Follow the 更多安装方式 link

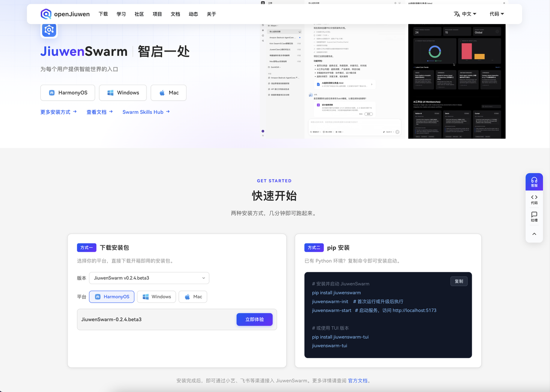click(x=58, y=112)
